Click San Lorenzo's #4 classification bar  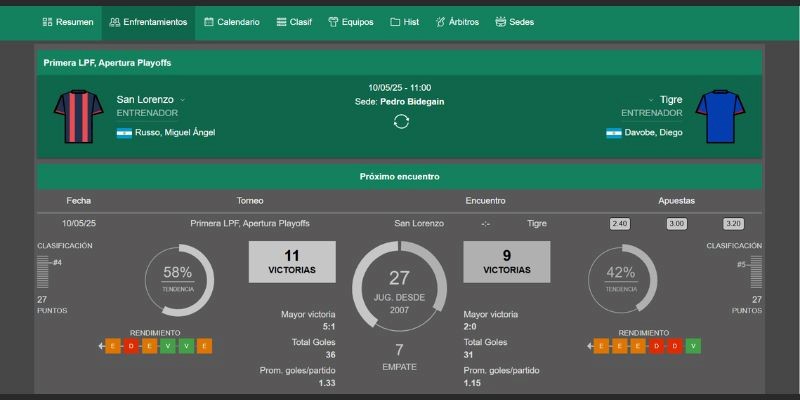click(x=43, y=271)
